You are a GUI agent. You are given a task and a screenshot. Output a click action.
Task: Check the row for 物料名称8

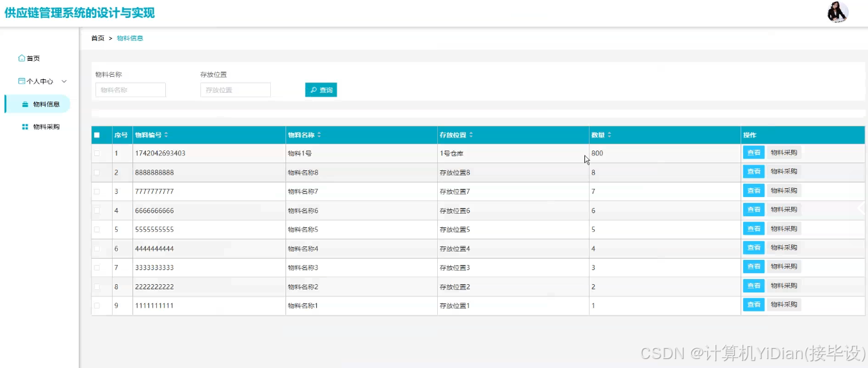[x=97, y=173]
